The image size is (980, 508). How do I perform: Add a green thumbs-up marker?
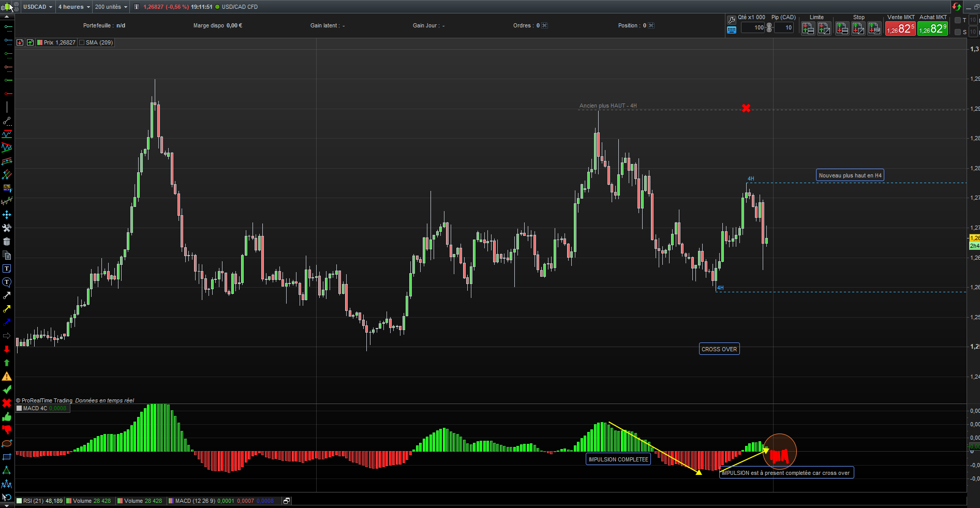[x=7, y=416]
